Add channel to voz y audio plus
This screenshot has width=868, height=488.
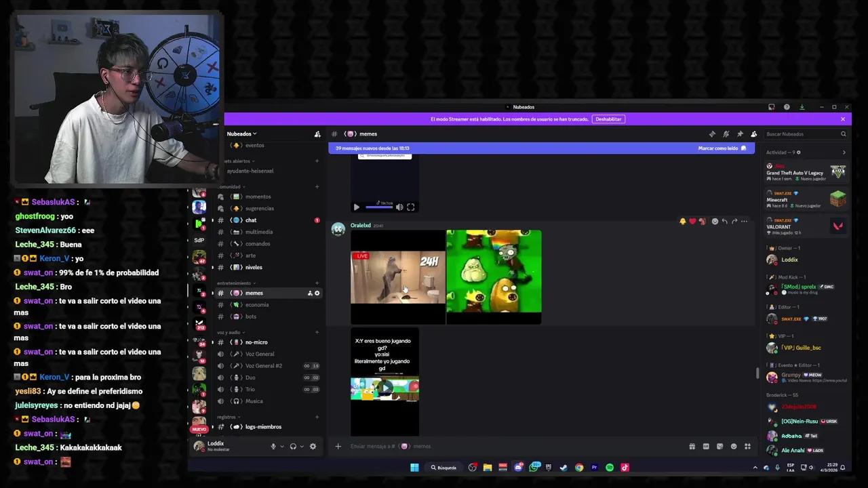click(x=317, y=332)
